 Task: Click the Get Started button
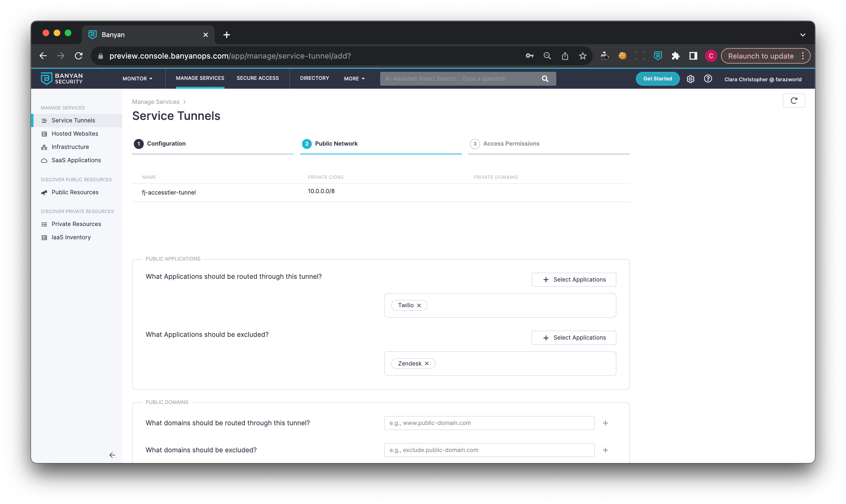(657, 79)
